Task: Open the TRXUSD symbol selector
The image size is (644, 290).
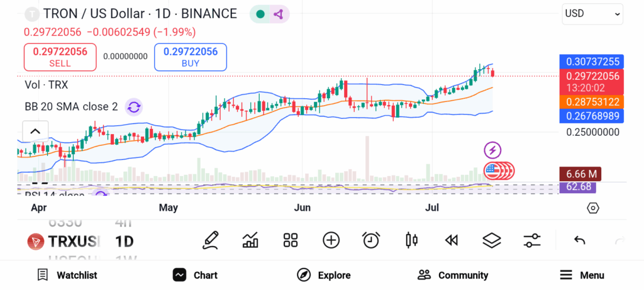Action: coord(74,242)
